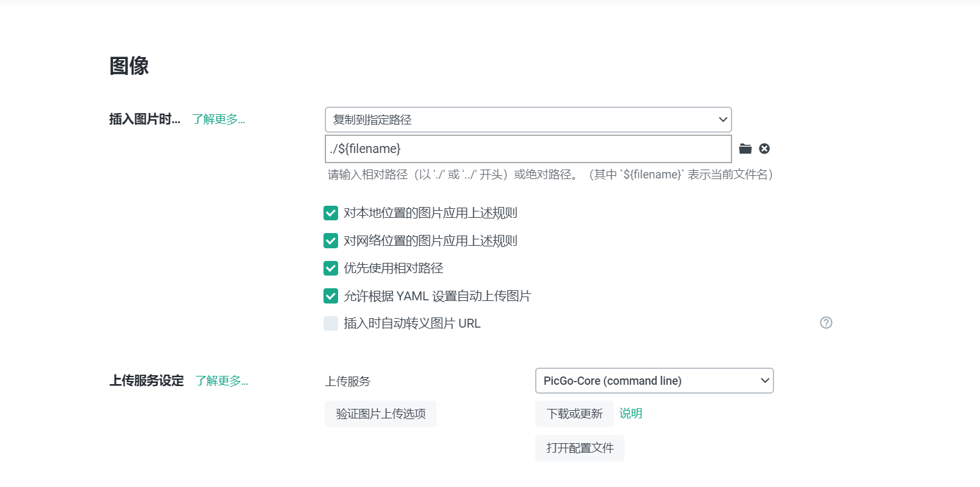Open the '说明' link next to 下载或更新
Viewport: 980px width, 487px height.
click(630, 413)
